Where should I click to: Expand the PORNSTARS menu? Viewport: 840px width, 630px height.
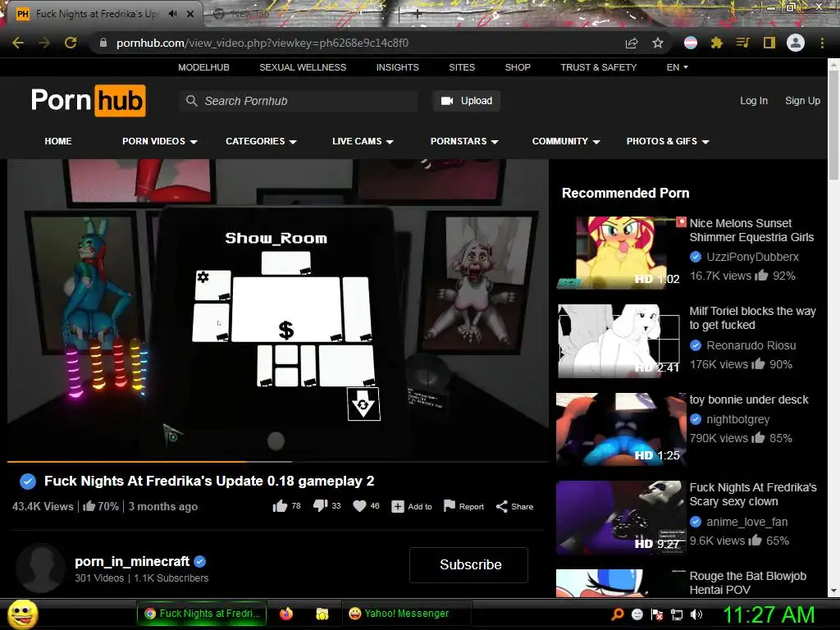coord(464,141)
